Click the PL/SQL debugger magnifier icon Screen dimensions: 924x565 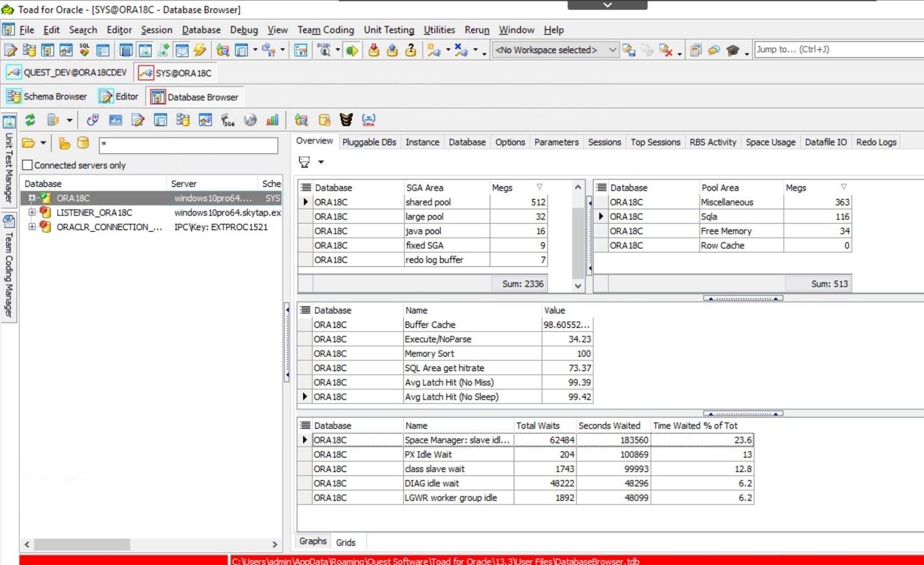(324, 50)
